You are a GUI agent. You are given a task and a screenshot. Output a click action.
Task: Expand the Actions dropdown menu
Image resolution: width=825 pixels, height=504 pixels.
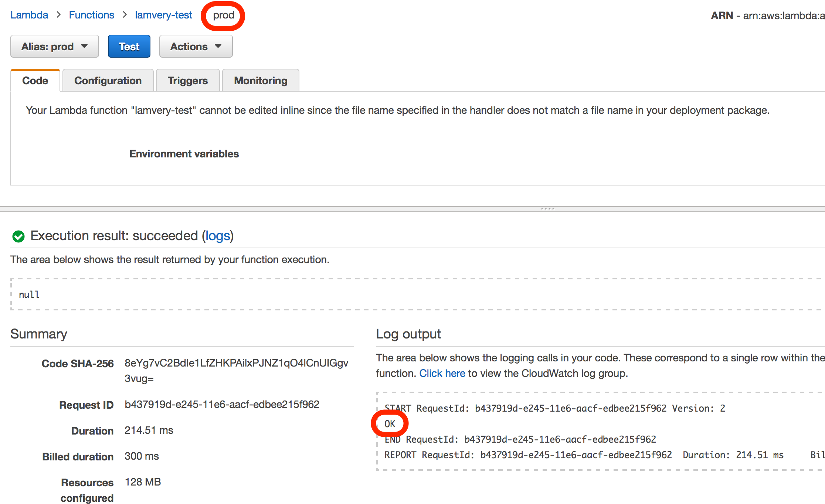click(196, 47)
